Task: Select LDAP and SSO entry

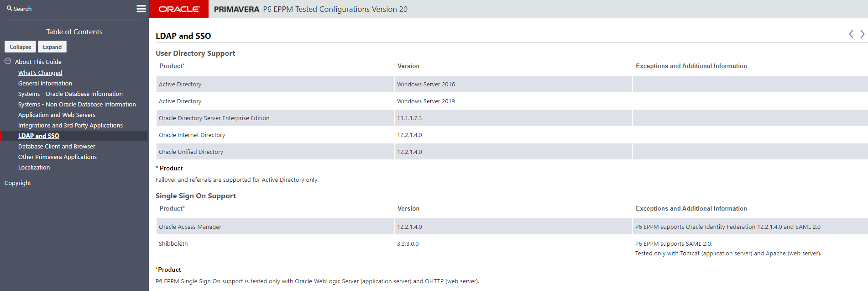Action: (x=39, y=136)
